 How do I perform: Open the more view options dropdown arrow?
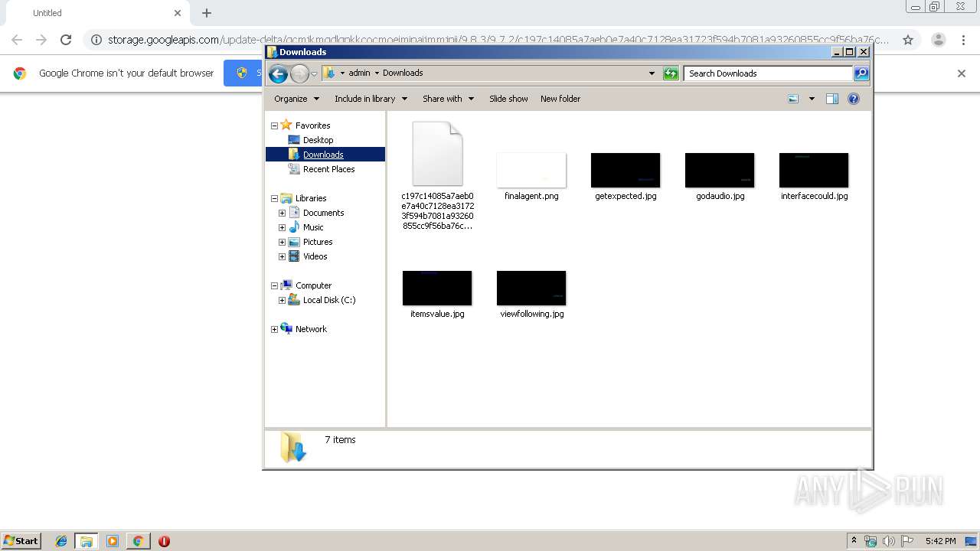point(812,99)
